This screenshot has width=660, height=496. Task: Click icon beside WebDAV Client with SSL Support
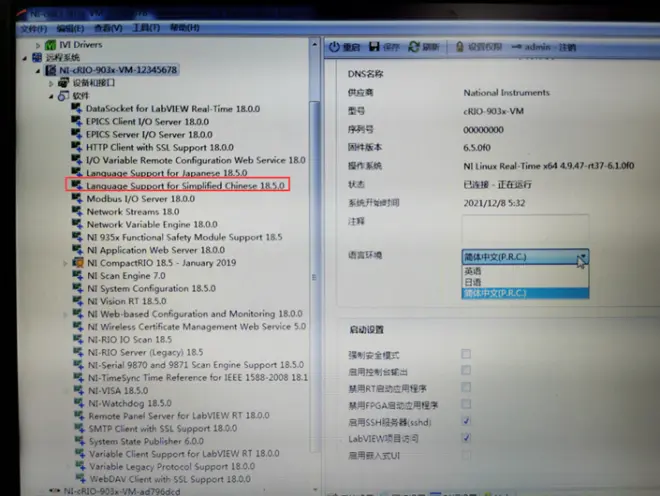click(81, 479)
